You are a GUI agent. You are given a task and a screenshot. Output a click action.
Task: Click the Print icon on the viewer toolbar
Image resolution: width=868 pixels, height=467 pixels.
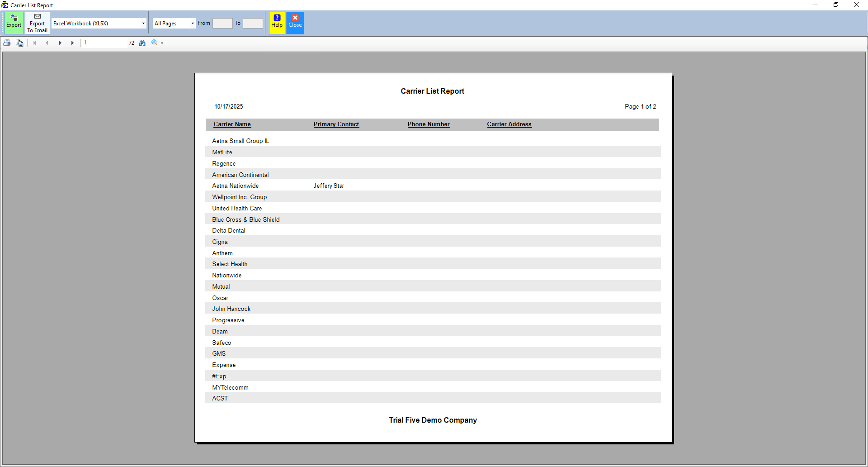point(7,43)
